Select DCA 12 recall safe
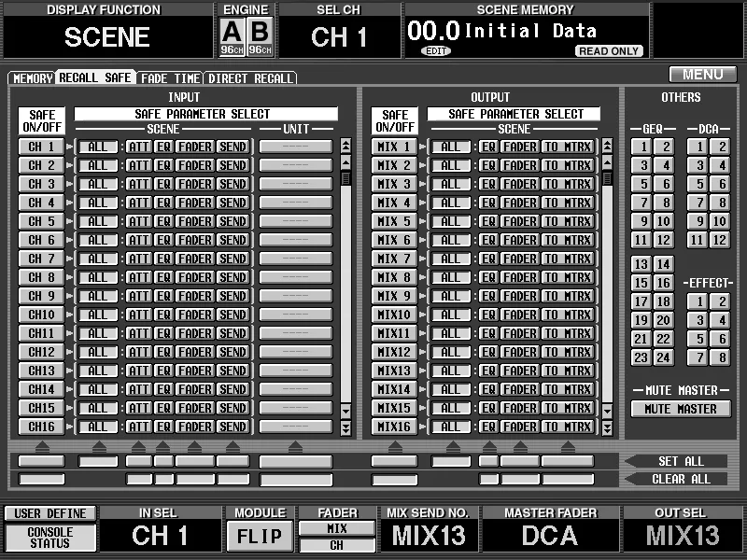Image resolution: width=747 pixels, height=560 pixels. click(720, 240)
